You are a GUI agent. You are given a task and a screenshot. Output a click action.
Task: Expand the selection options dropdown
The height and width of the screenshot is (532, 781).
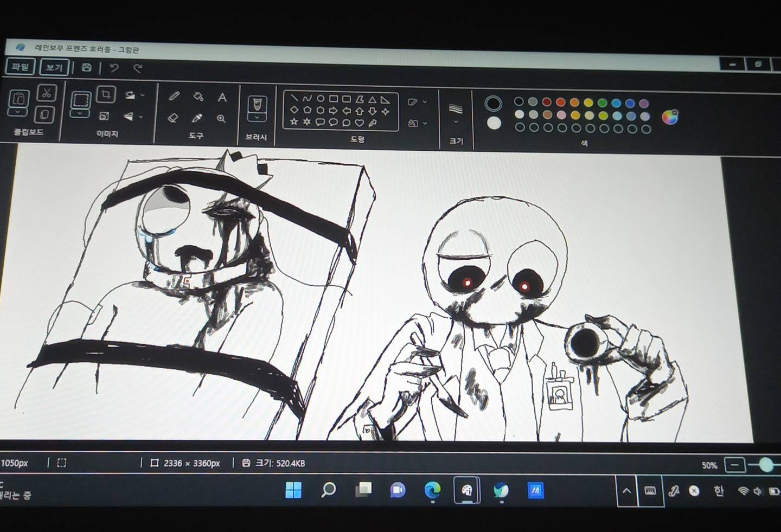[80, 113]
